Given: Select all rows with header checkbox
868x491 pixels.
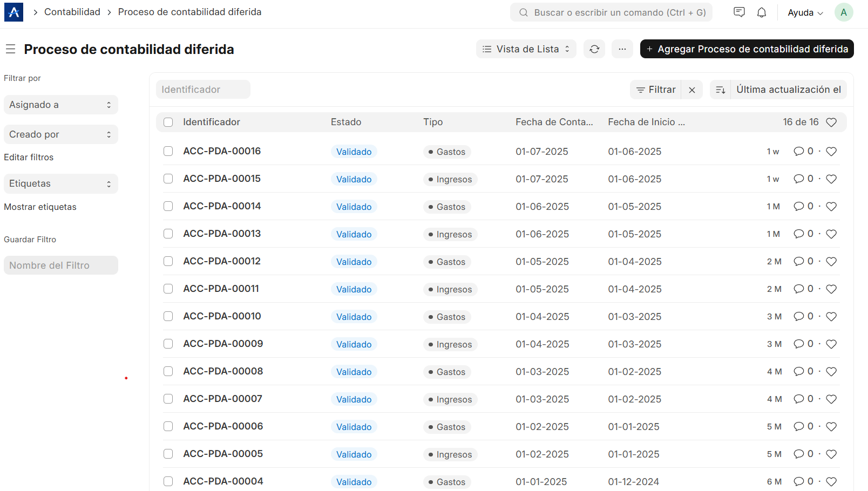Looking at the screenshot, I should (168, 122).
